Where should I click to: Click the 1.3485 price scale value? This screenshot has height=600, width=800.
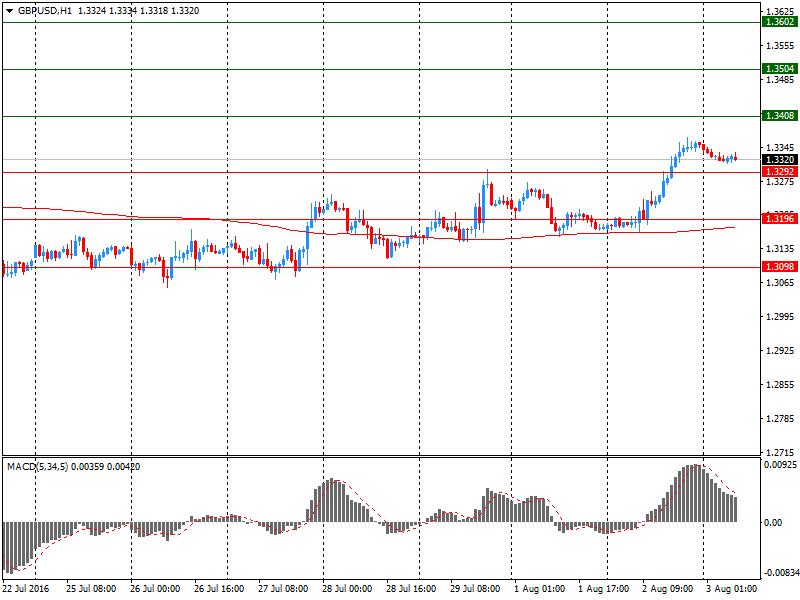point(780,80)
